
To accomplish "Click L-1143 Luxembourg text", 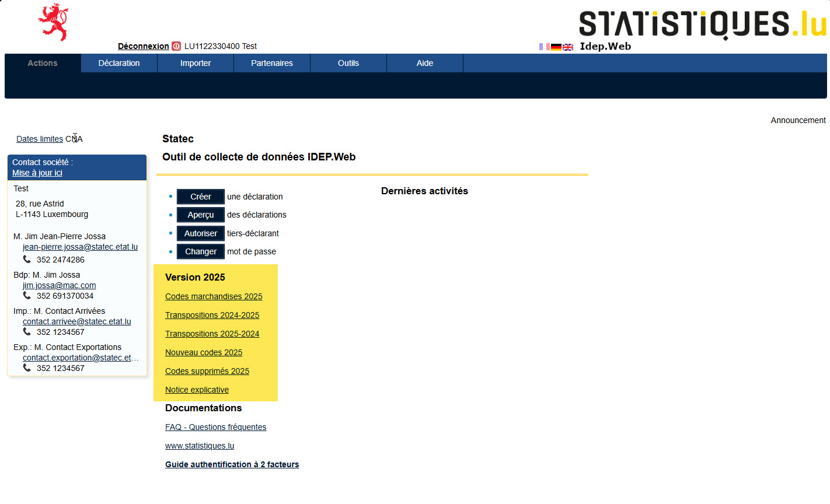I will [x=52, y=214].
